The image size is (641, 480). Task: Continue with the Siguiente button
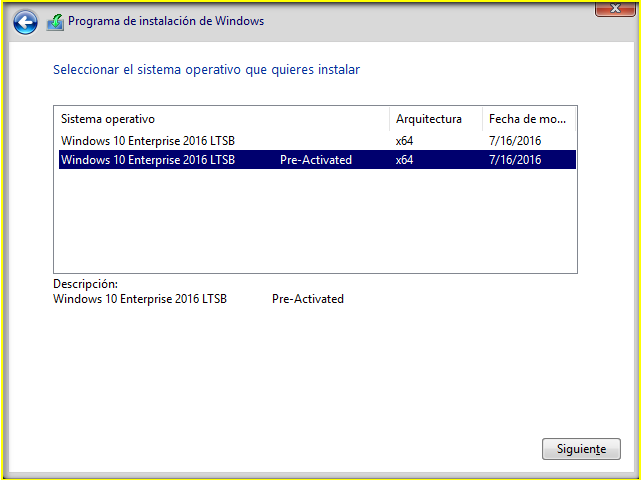pyautogui.click(x=581, y=449)
